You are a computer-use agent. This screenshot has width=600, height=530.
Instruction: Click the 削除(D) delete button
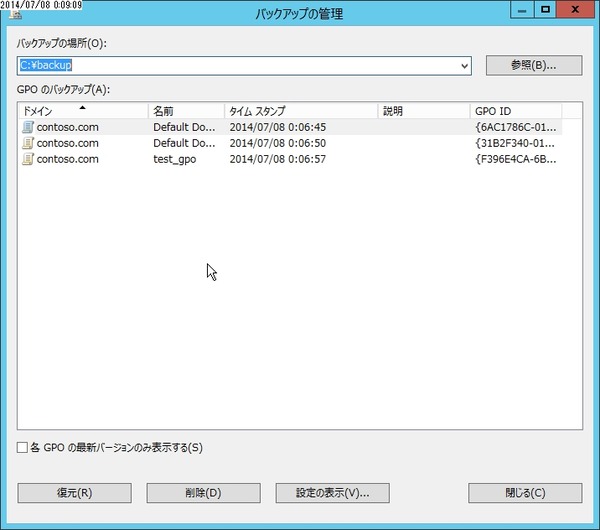[x=204, y=493]
